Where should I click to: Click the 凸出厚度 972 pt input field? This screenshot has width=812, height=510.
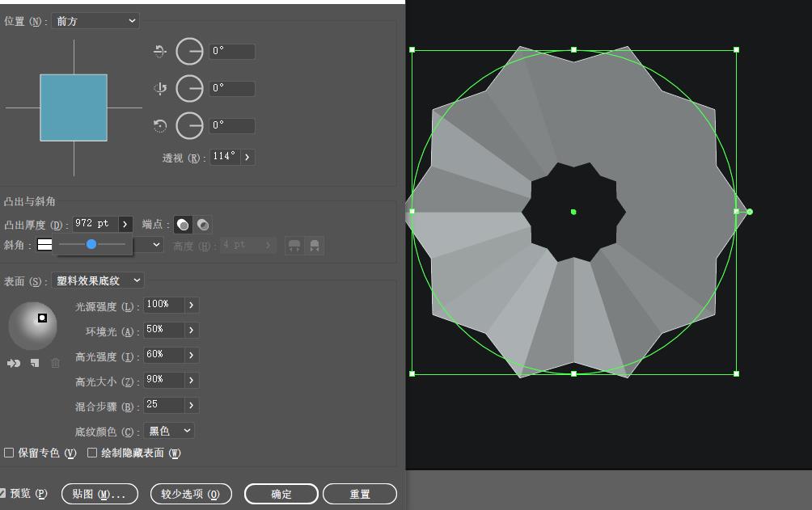point(95,224)
